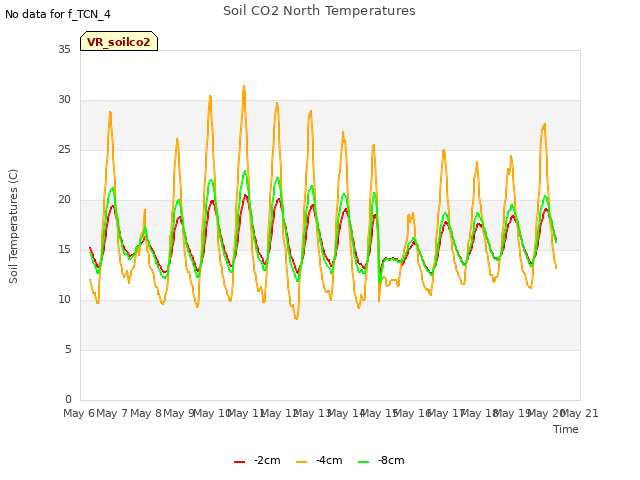This screenshot has width=640, height=480.
Task: Click the May 7 tick label
Action: 112,413
